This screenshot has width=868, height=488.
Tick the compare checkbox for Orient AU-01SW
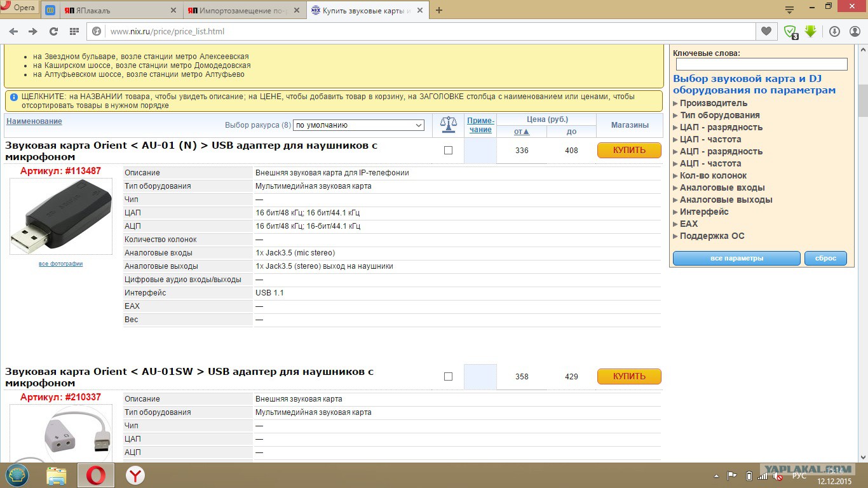tap(448, 377)
